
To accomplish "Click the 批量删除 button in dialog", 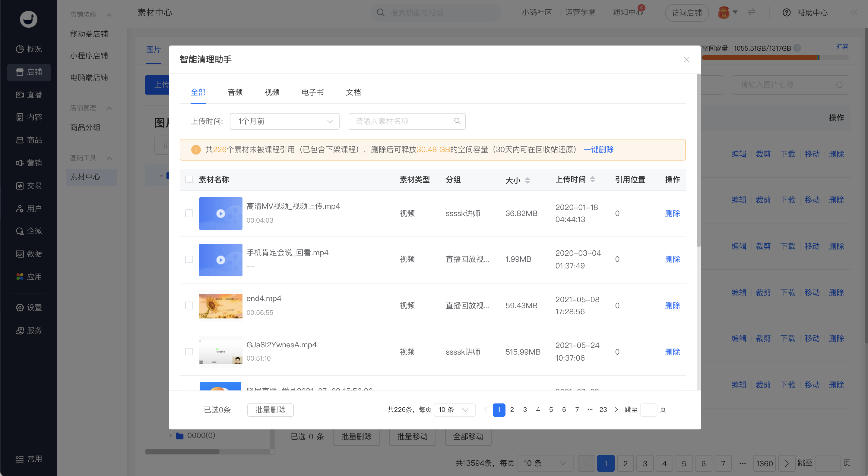I will point(270,410).
